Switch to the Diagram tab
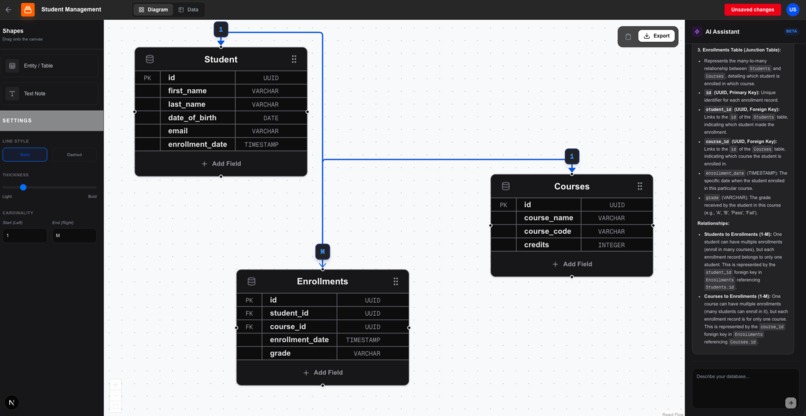 (x=154, y=9)
